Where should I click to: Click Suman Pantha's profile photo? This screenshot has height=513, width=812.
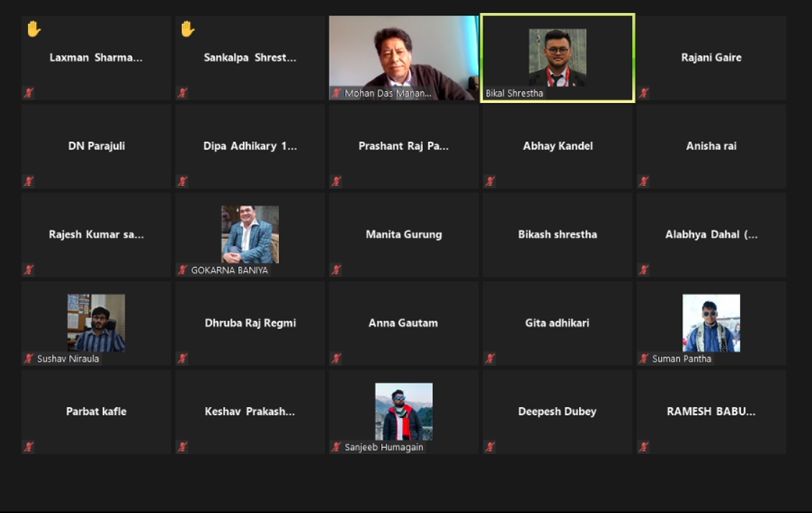pos(711,323)
